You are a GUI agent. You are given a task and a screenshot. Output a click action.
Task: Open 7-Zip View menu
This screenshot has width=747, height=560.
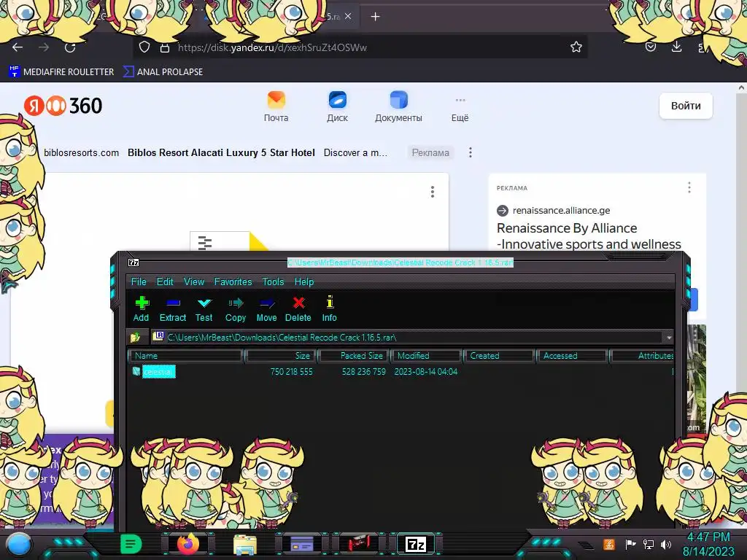pyautogui.click(x=194, y=282)
